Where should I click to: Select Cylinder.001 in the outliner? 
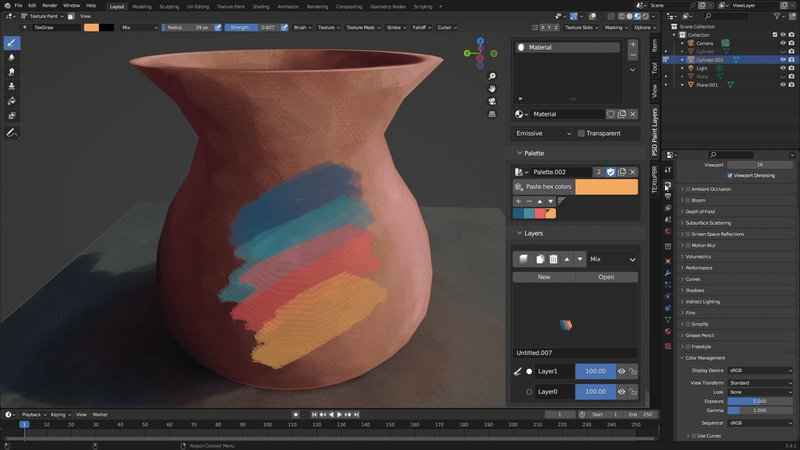[710, 60]
